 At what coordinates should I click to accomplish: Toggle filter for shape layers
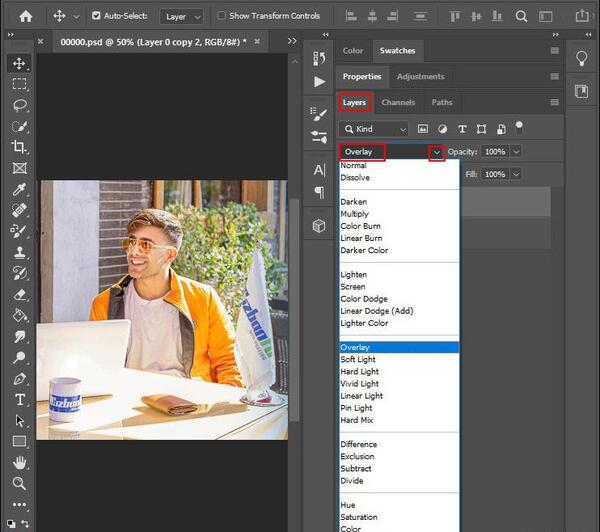(482, 129)
